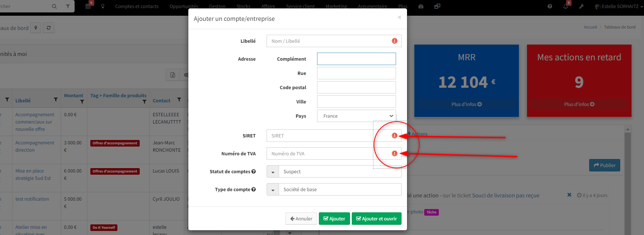The height and width of the screenshot is (235, 644).
Task: Export the table with the Excel icon button
Action: pyautogui.click(x=173, y=75)
